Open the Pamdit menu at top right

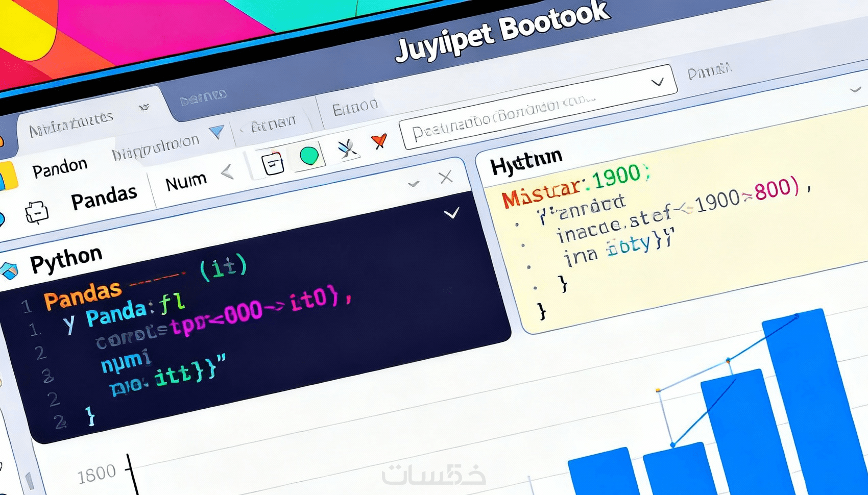pyautogui.click(x=710, y=71)
